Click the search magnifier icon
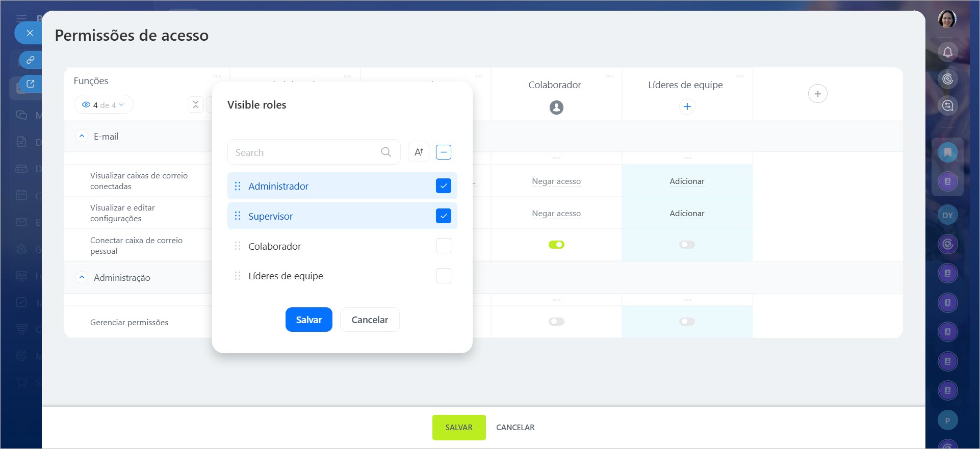Screen dimensions: 980x449 coord(386,152)
